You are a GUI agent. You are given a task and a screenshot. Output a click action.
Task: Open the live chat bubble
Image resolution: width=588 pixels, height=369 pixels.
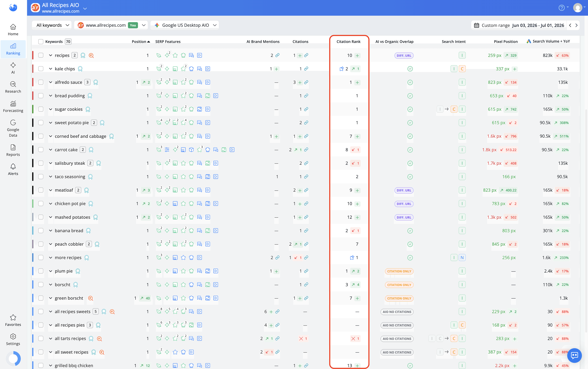[x=574, y=355]
